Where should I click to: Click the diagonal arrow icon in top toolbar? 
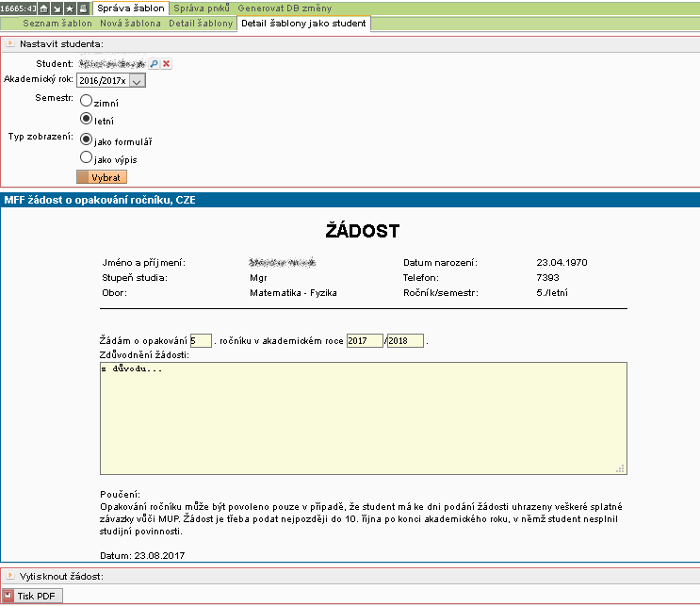[57, 8]
